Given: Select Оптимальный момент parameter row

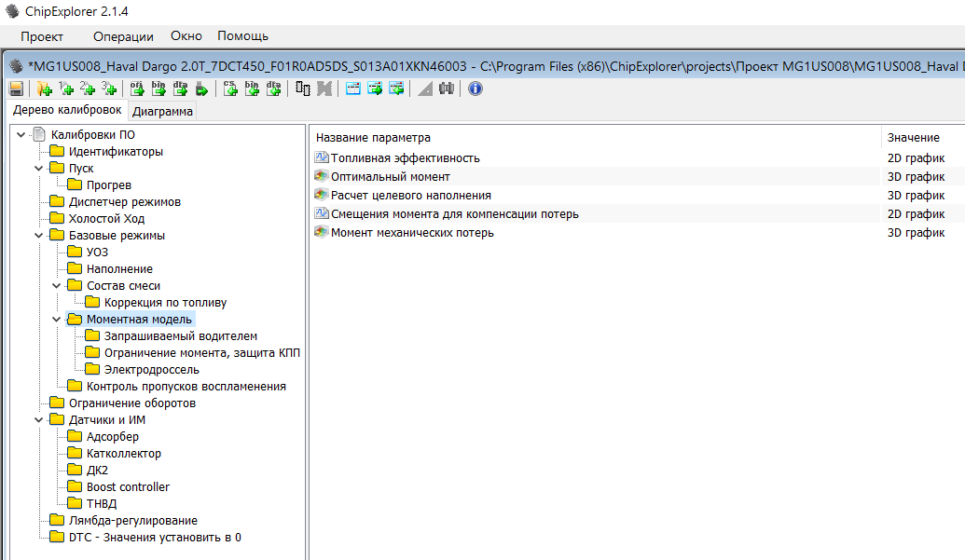Looking at the screenshot, I should [x=390, y=176].
